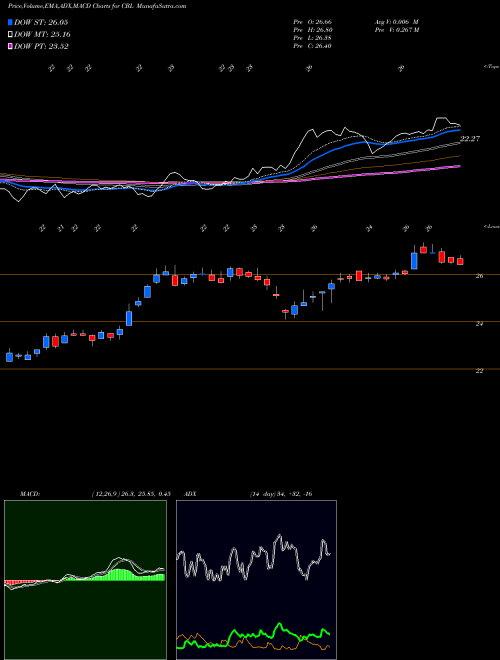Screen dimensions: 500x660
Task: Click the first blue candle near 22
Action: 9,357
